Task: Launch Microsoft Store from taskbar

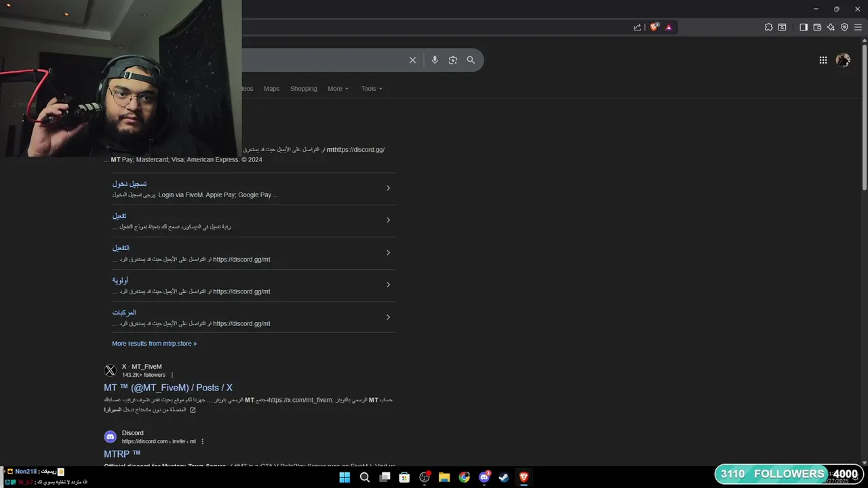Action: point(404,477)
